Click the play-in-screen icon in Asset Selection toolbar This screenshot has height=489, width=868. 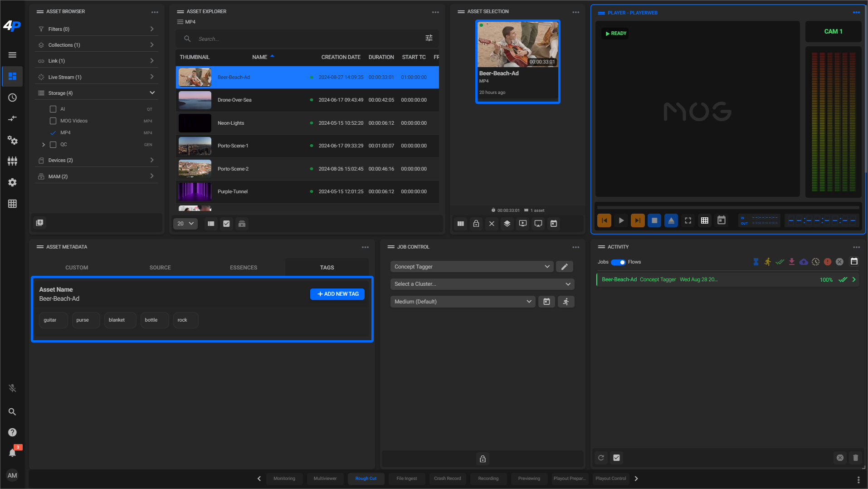point(523,224)
